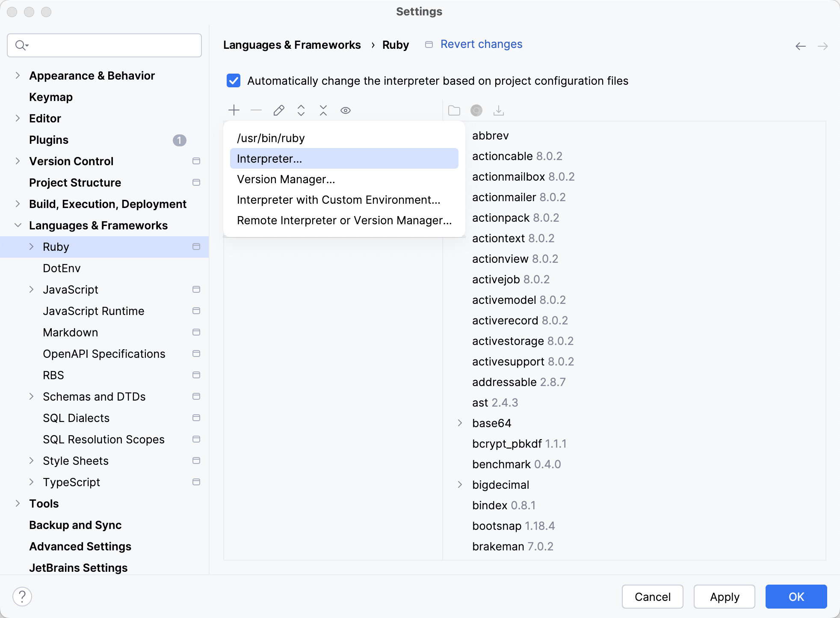Screen dimensions: 840x618
Task: Click the Expand All arrows icon
Action: pos(301,110)
